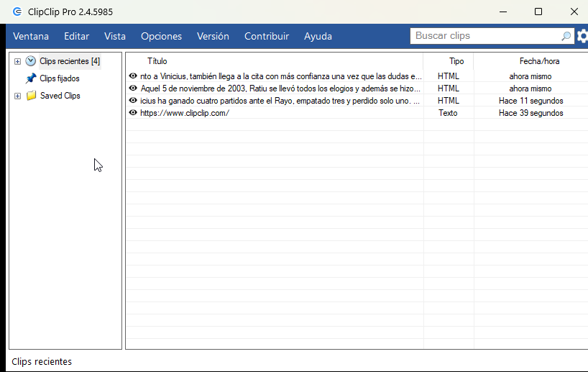Sort by the Título column header
This screenshot has width=588, height=372.
(x=157, y=61)
